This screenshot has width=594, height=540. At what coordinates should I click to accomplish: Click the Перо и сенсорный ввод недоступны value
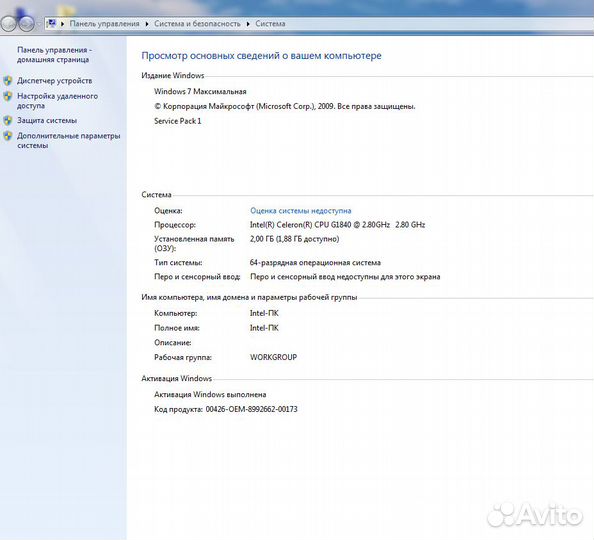345,277
